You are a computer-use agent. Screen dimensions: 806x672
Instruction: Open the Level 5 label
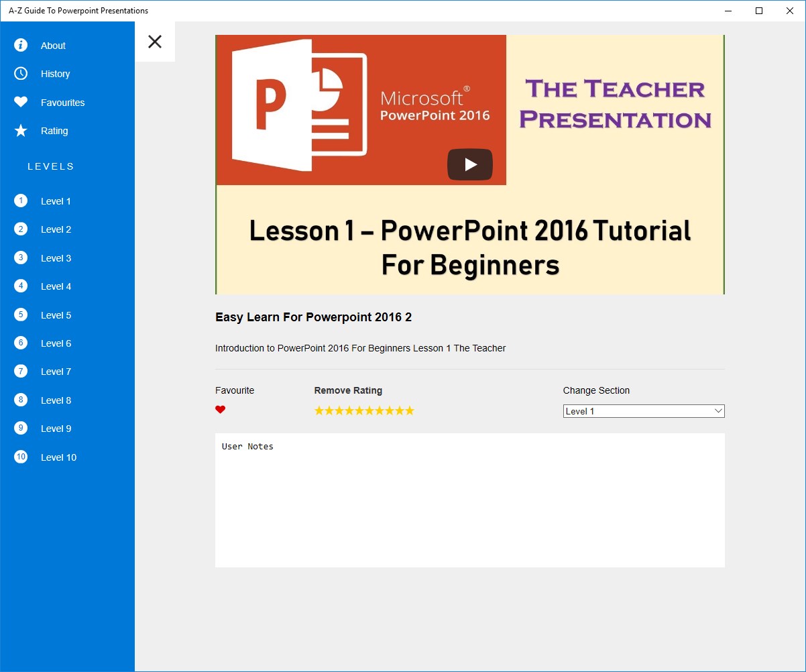coord(56,315)
